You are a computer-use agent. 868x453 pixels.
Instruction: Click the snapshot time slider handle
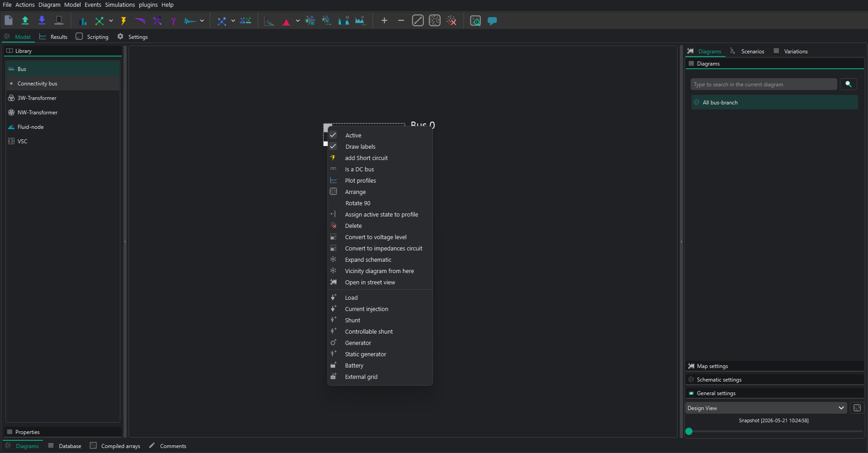(x=689, y=431)
